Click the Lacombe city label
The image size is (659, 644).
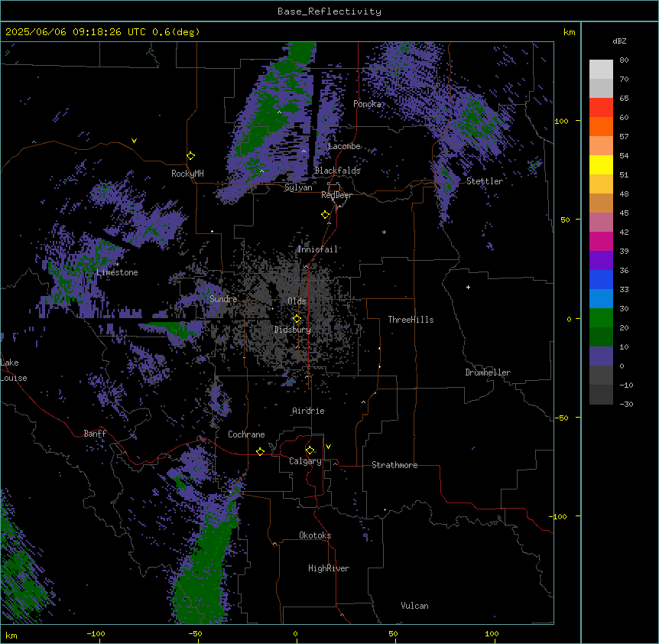[x=345, y=146]
